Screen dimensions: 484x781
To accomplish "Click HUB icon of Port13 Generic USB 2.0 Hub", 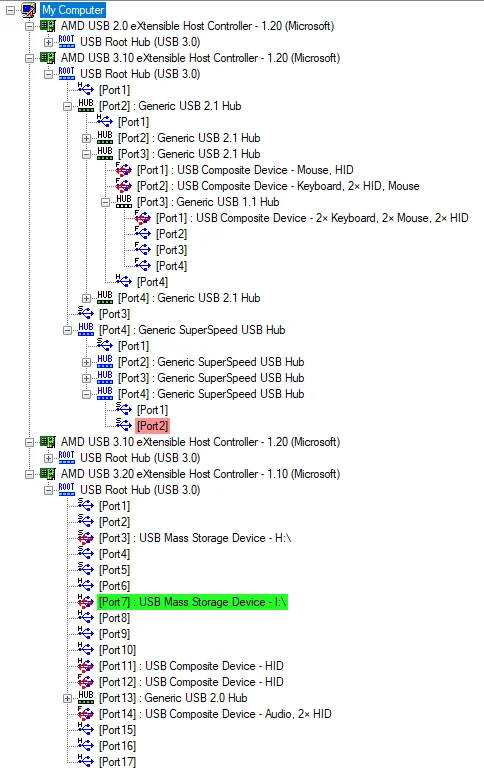I will click(86, 697).
